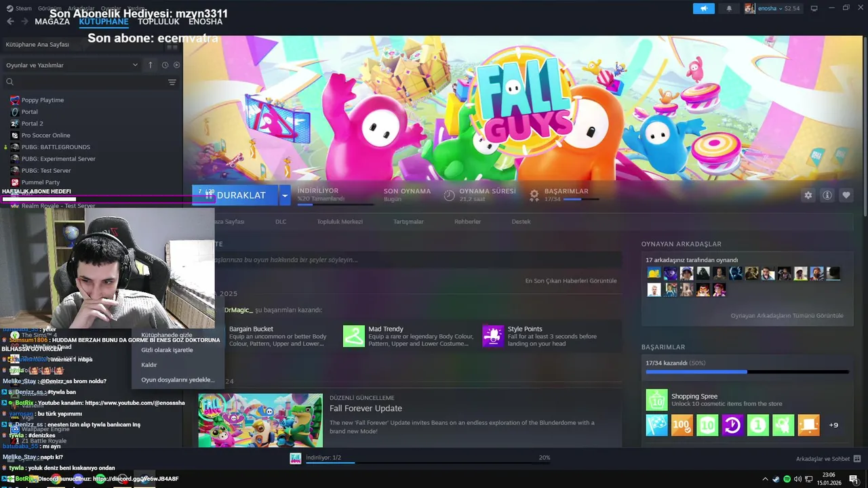This screenshot has width=868, height=488.
Task: Open Windows notification center icon
Action: tap(853, 479)
